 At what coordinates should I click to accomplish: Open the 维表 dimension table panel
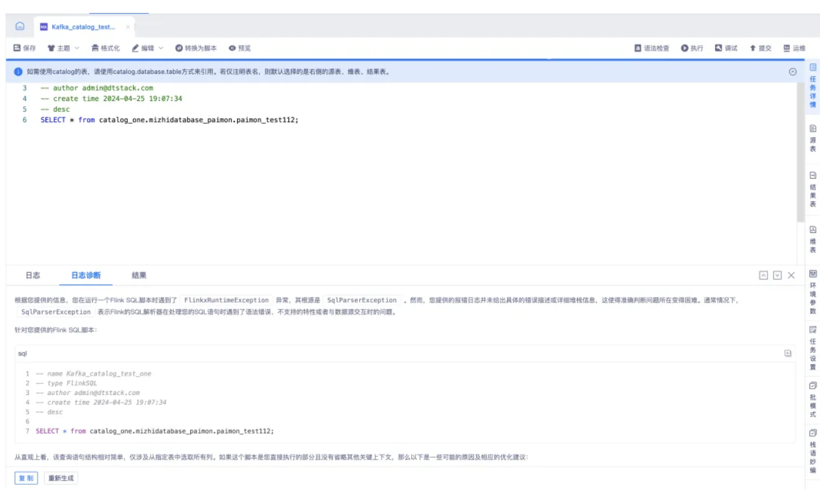tap(813, 240)
